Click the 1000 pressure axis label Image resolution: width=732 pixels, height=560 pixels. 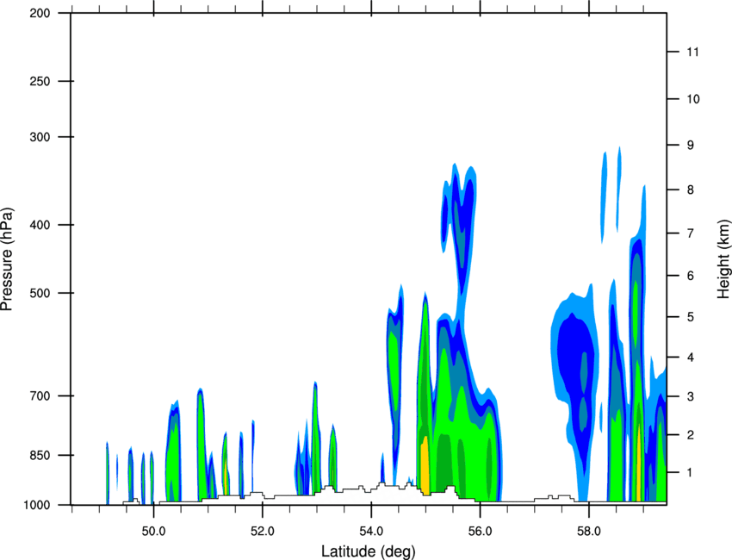pyautogui.click(x=36, y=505)
